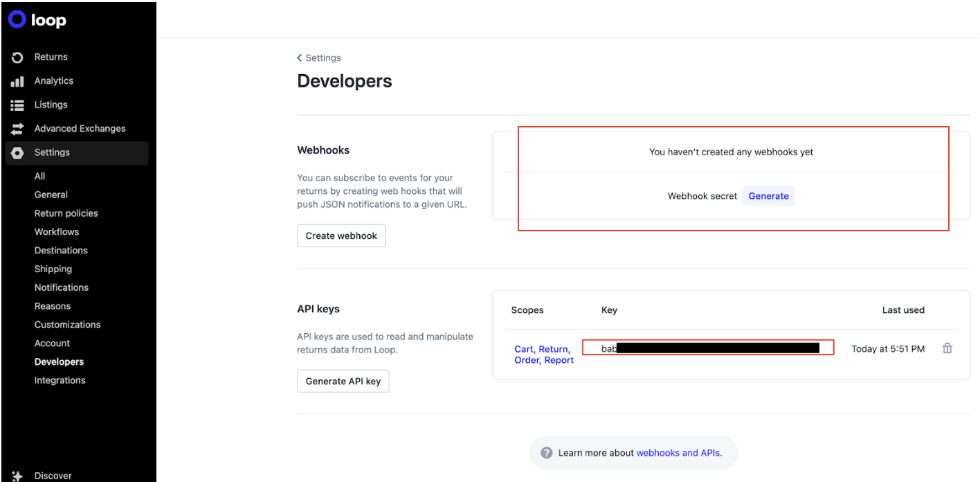This screenshot has width=980, height=482.
Task: Open Destinations settings
Action: click(61, 250)
